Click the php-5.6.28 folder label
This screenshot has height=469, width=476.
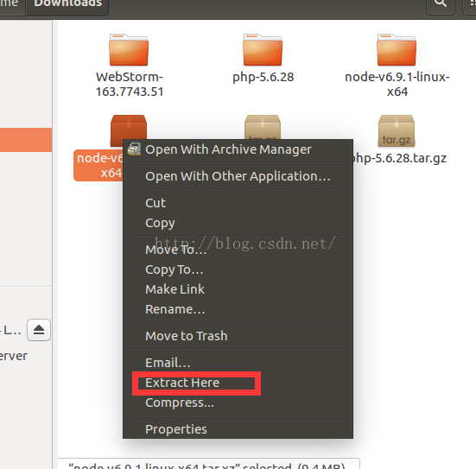(263, 77)
